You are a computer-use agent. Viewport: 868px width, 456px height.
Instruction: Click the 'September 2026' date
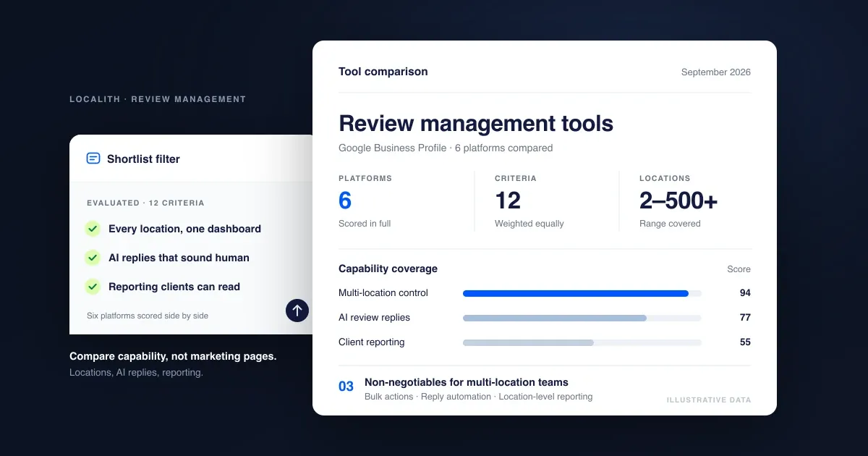[716, 72]
